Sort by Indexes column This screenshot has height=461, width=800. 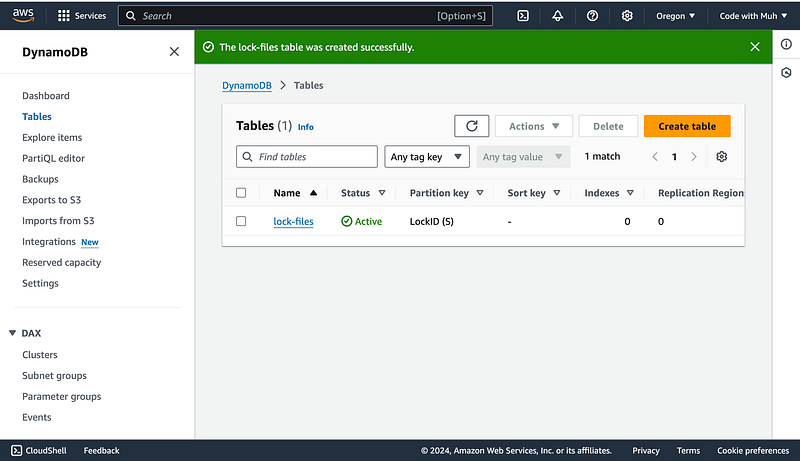(x=630, y=193)
